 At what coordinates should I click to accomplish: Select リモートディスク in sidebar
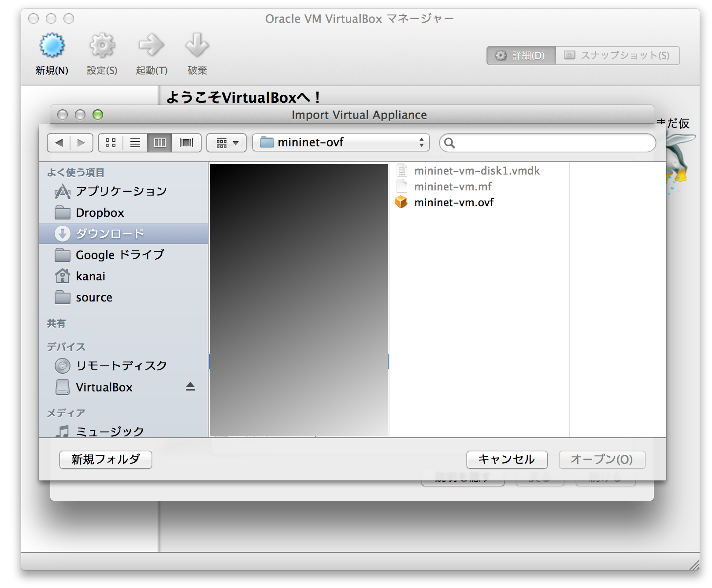pos(123,366)
